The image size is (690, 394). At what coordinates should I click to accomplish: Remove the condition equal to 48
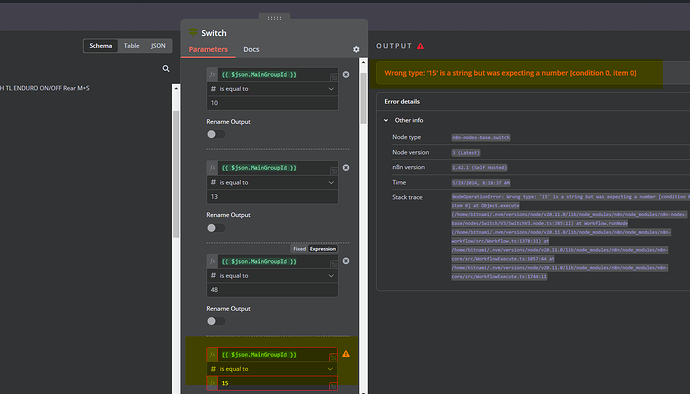coord(346,261)
